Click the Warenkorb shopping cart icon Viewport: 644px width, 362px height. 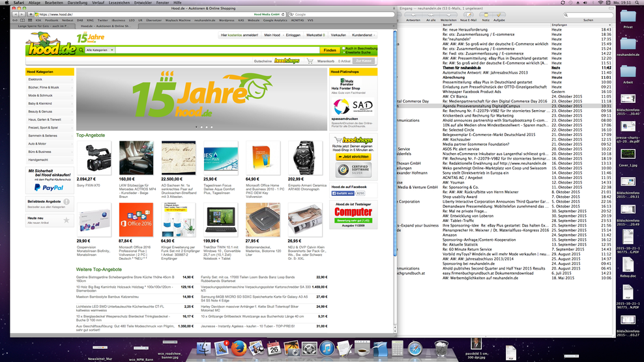(x=310, y=61)
